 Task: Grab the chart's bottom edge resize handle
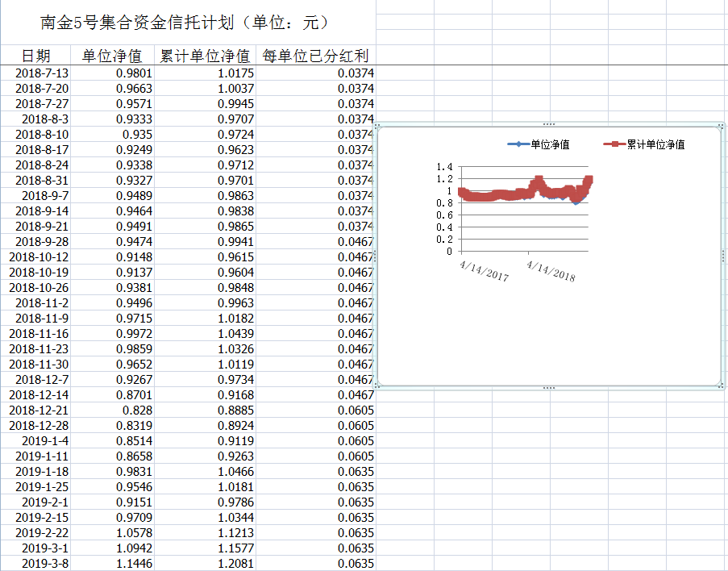pos(549,387)
